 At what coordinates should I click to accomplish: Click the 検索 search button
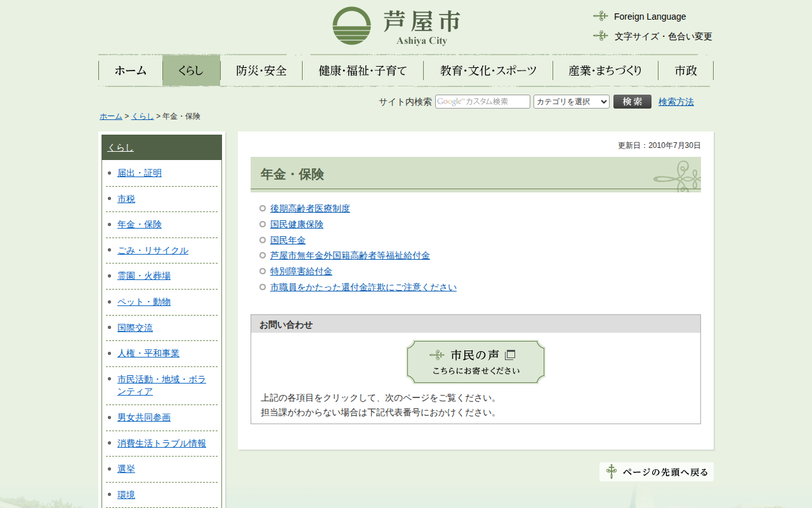632,102
